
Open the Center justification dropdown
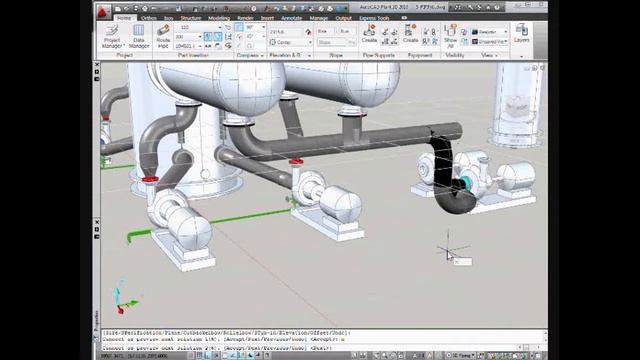(x=291, y=42)
